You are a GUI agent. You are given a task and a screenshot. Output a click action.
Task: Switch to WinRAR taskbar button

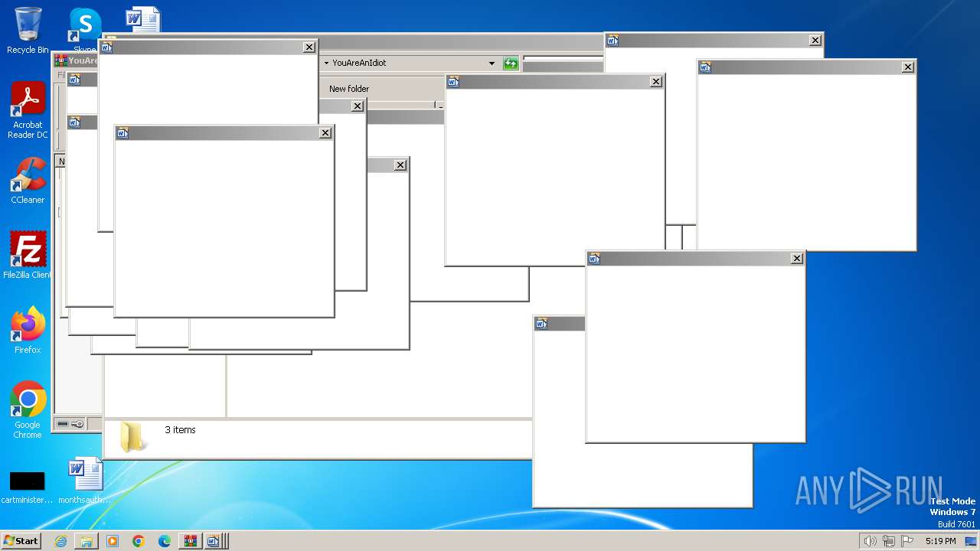coord(191,541)
